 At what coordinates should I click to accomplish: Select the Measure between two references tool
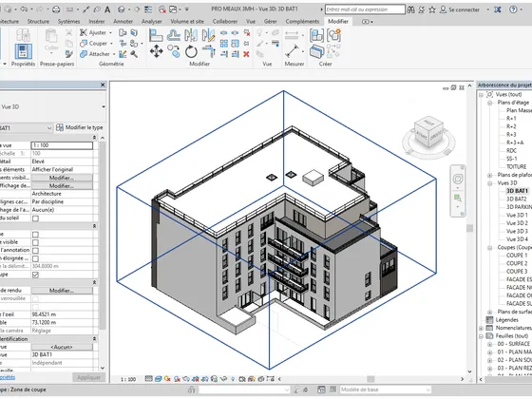pyautogui.click(x=292, y=51)
